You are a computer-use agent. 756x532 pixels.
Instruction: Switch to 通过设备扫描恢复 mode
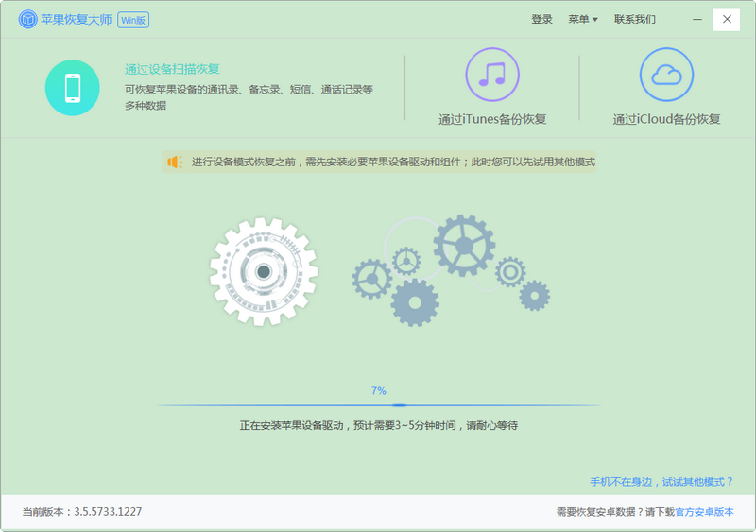[x=172, y=69]
